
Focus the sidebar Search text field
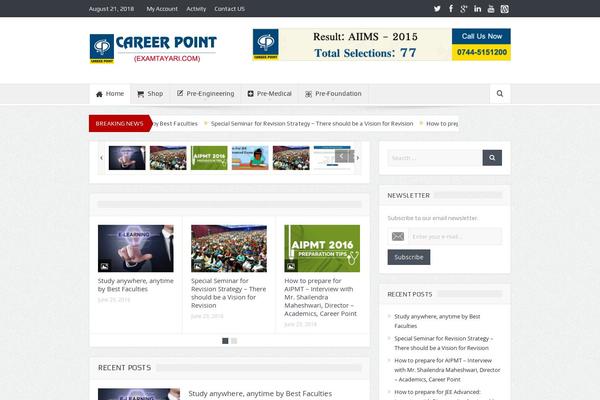[x=435, y=158]
